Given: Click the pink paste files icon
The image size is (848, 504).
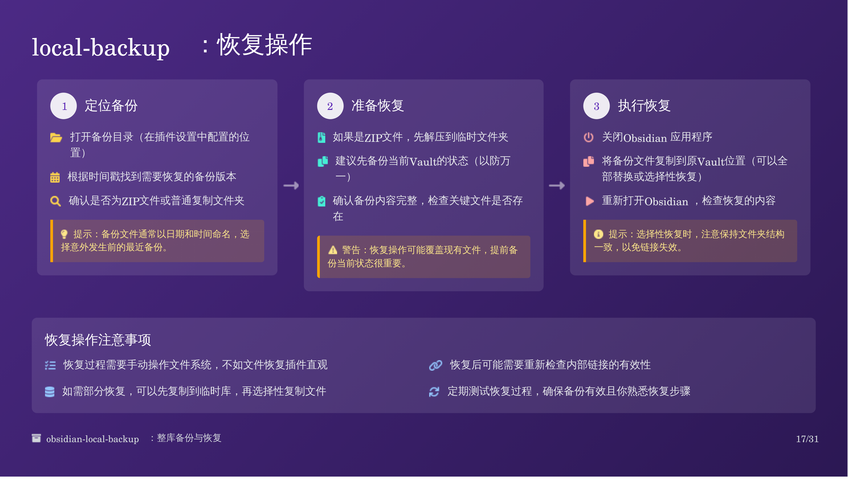Looking at the screenshot, I should [x=589, y=161].
